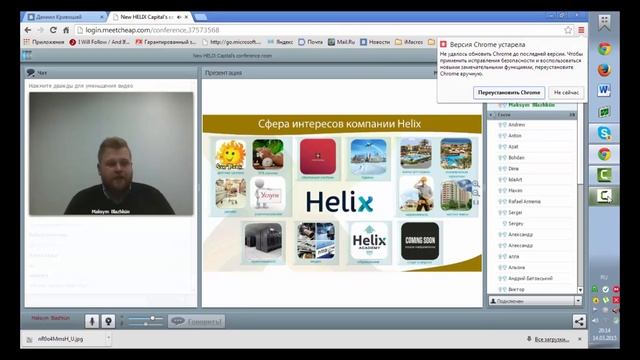Open a new browser tab
This screenshot has height=360, width=640.
pyautogui.click(x=200, y=17)
